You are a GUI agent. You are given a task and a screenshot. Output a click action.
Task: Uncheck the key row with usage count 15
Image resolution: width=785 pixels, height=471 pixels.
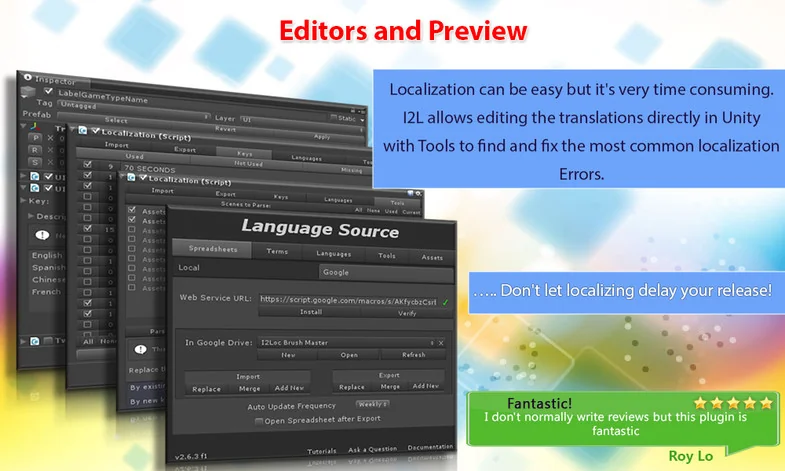(x=88, y=228)
